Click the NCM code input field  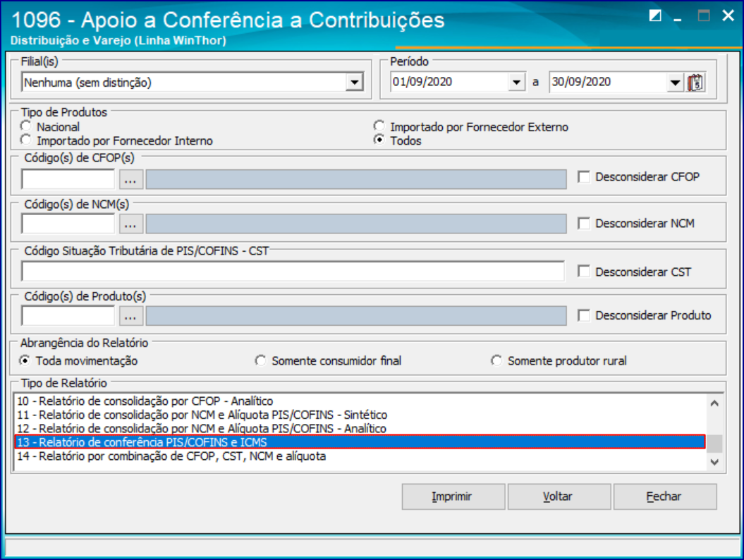tap(68, 224)
